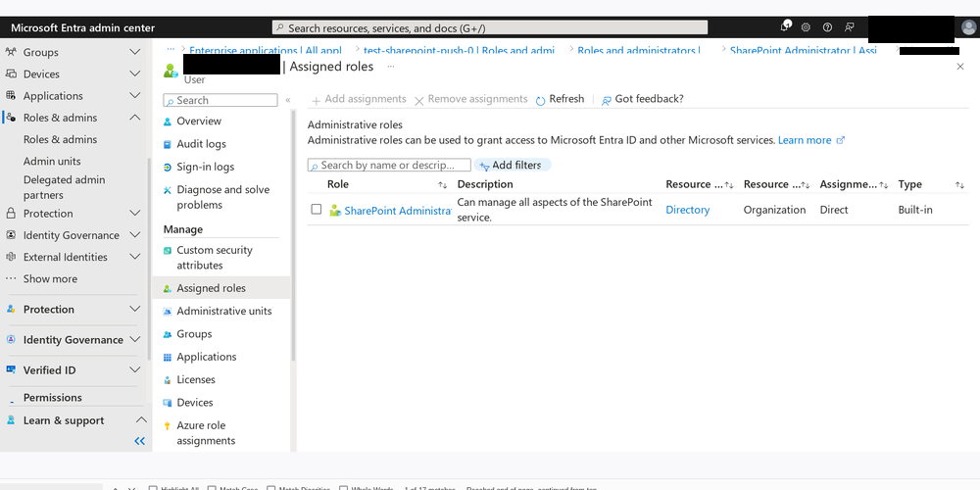The image size is (980, 490).
Task: Click Show more in left navigation
Action: 50,278
